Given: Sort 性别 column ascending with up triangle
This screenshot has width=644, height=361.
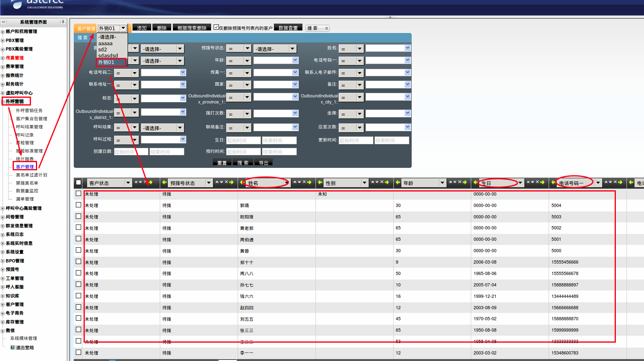Looking at the screenshot, I should point(373,182).
